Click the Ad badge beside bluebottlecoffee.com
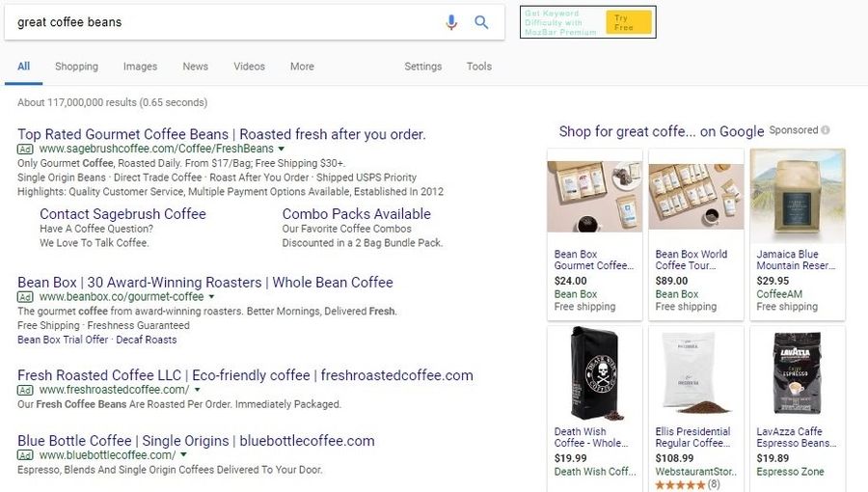This screenshot has height=492, width=868. (x=25, y=455)
